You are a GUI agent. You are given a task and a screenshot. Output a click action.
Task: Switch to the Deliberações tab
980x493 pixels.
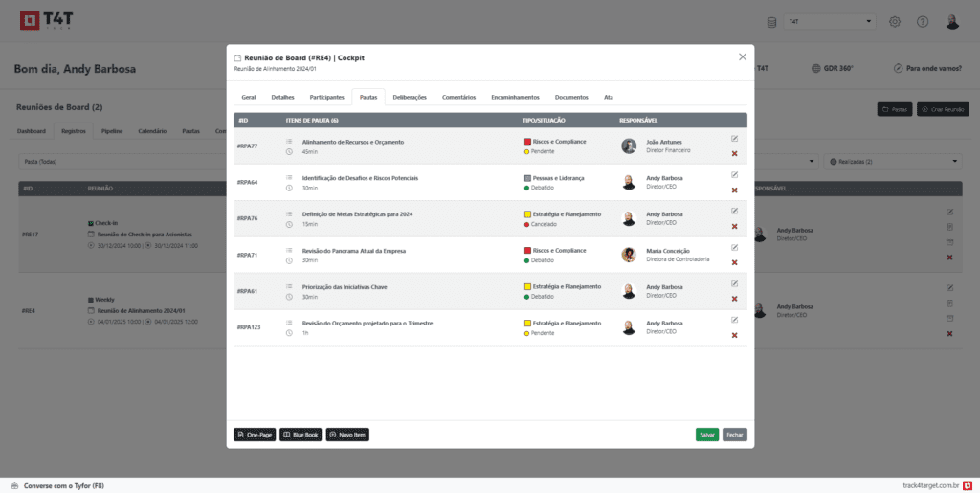tap(410, 97)
